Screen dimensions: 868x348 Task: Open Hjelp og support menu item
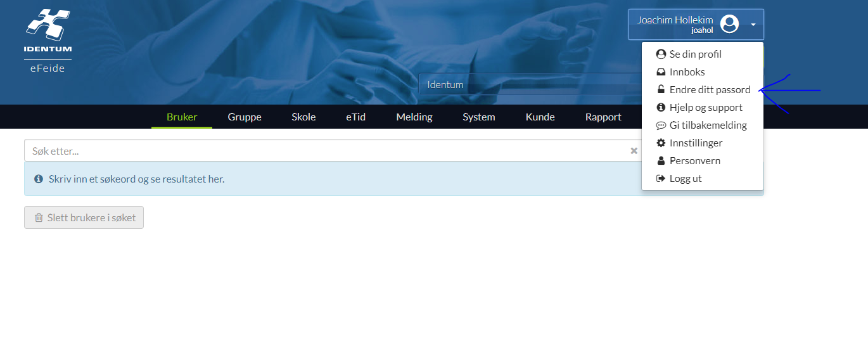click(x=705, y=108)
